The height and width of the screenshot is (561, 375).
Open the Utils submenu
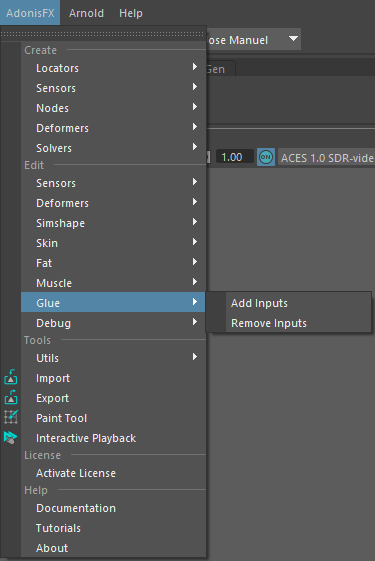pos(113,358)
